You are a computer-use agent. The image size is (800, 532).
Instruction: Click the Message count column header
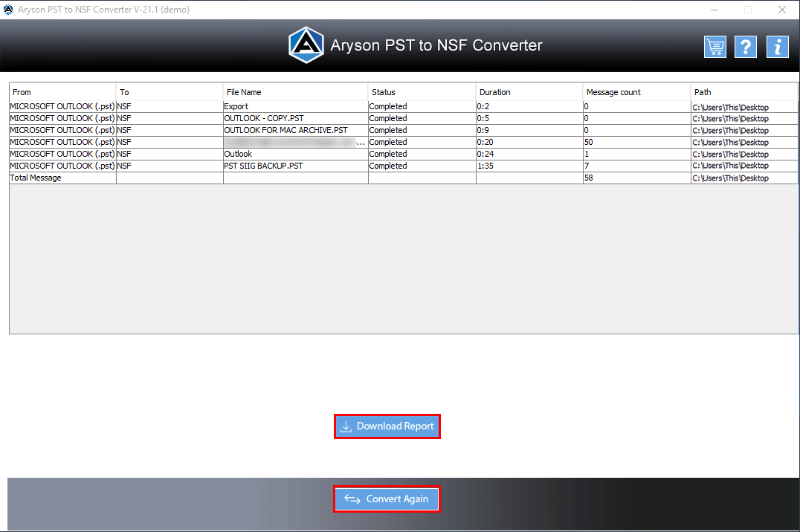pyautogui.click(x=636, y=92)
